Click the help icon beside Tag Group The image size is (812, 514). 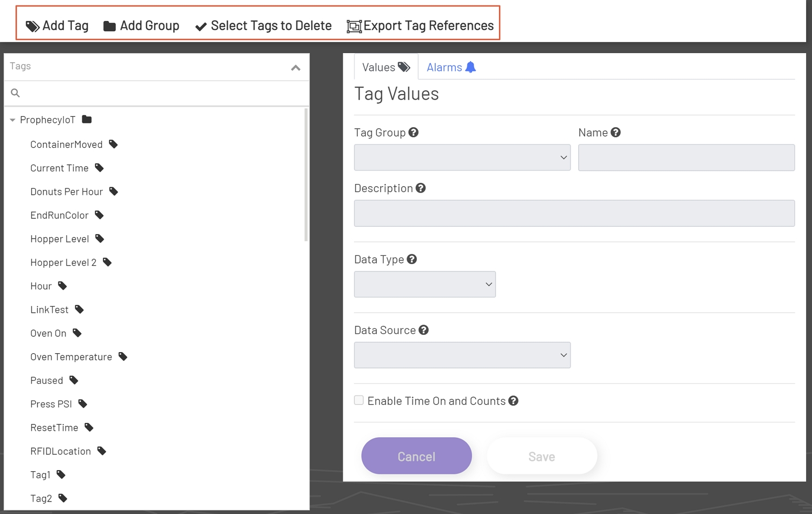(413, 131)
